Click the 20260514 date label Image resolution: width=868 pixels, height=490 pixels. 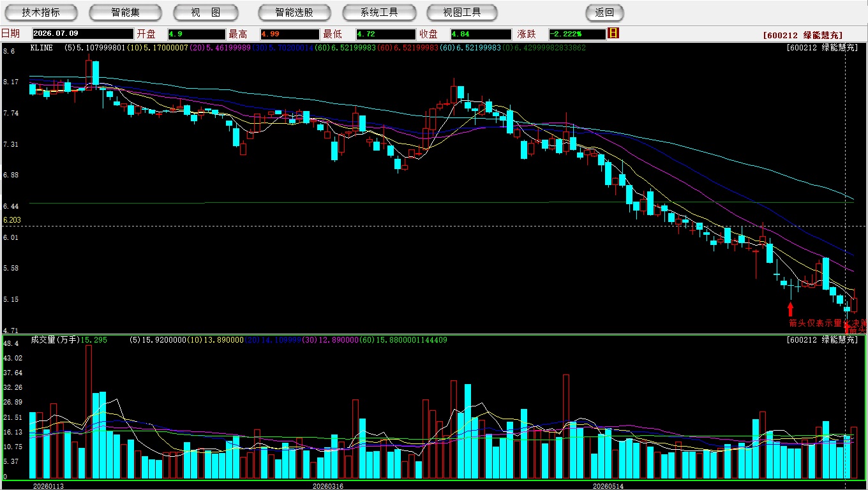coord(608,486)
